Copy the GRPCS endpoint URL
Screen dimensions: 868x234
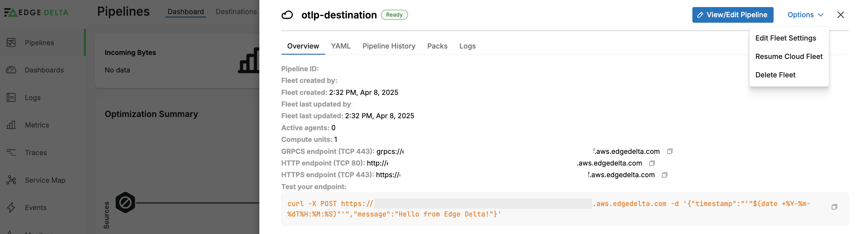point(669,151)
